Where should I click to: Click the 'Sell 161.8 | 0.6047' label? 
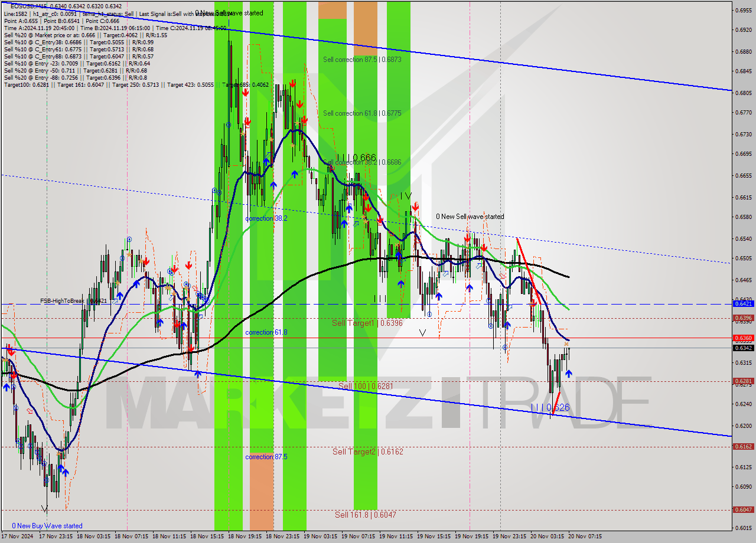click(x=366, y=515)
